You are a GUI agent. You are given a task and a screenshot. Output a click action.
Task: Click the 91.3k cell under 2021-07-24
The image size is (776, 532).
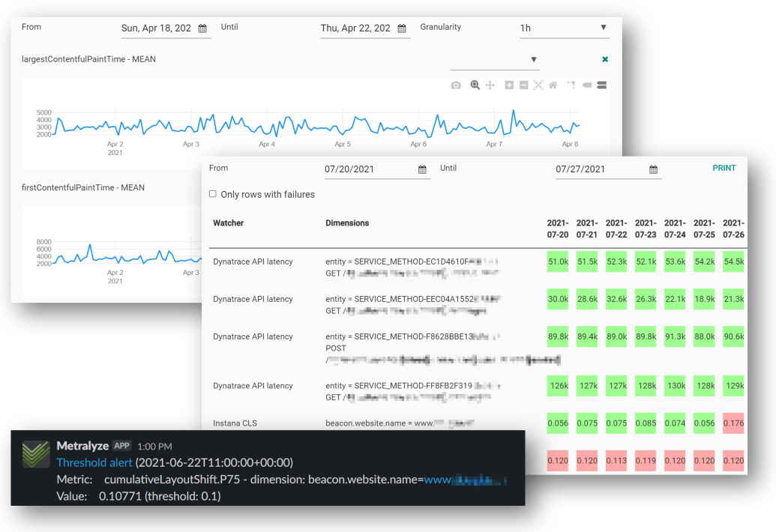point(675,336)
